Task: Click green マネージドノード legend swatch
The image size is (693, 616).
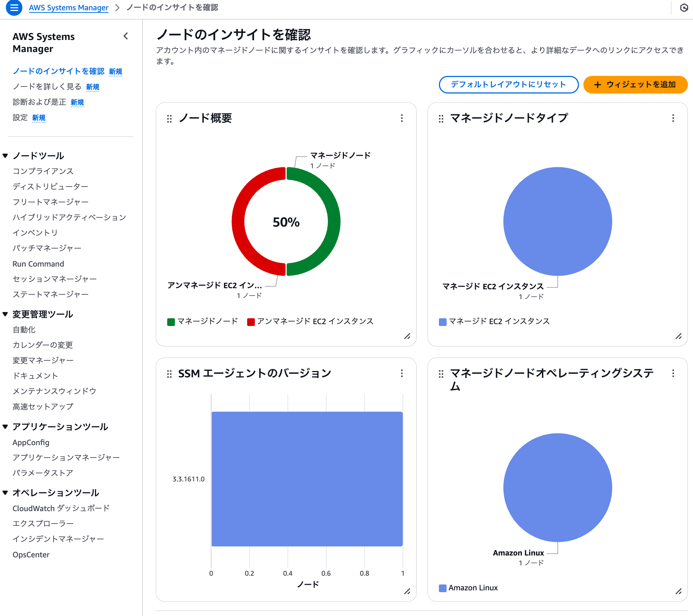Action: (171, 322)
